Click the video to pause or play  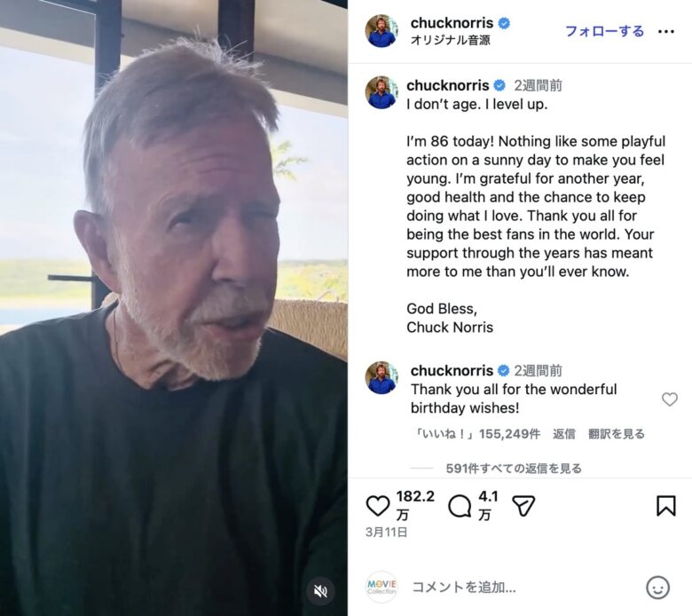tap(173, 308)
